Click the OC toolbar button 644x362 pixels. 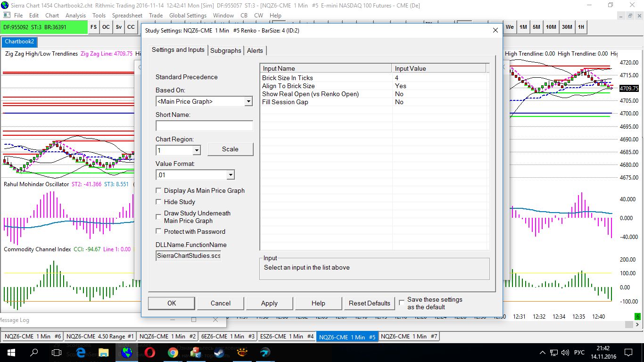[x=106, y=27]
